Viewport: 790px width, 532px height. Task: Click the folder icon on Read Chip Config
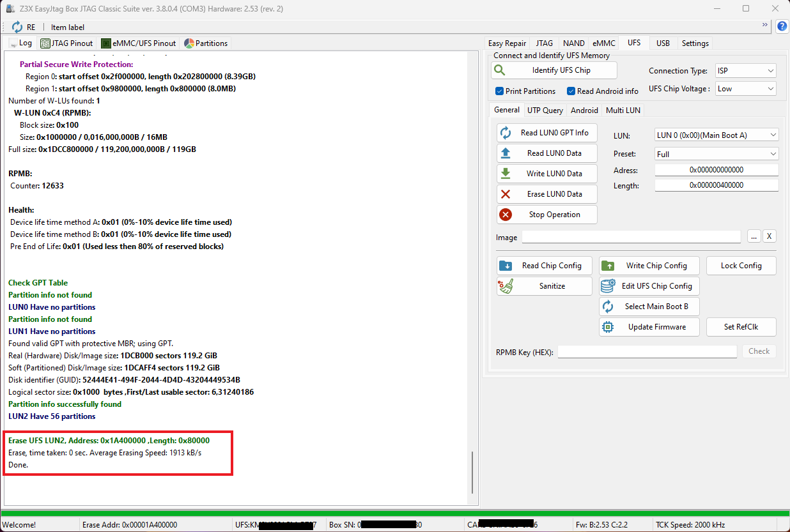click(506, 266)
